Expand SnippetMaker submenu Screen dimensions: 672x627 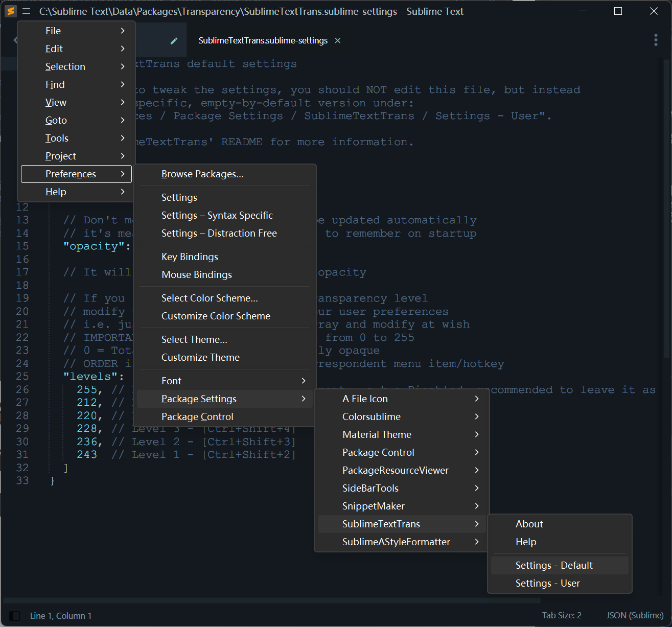402,506
